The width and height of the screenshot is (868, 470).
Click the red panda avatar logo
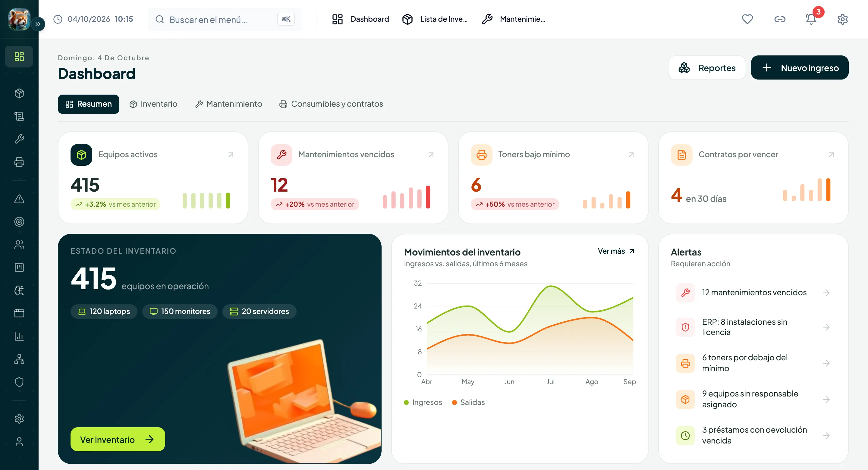coord(19,19)
